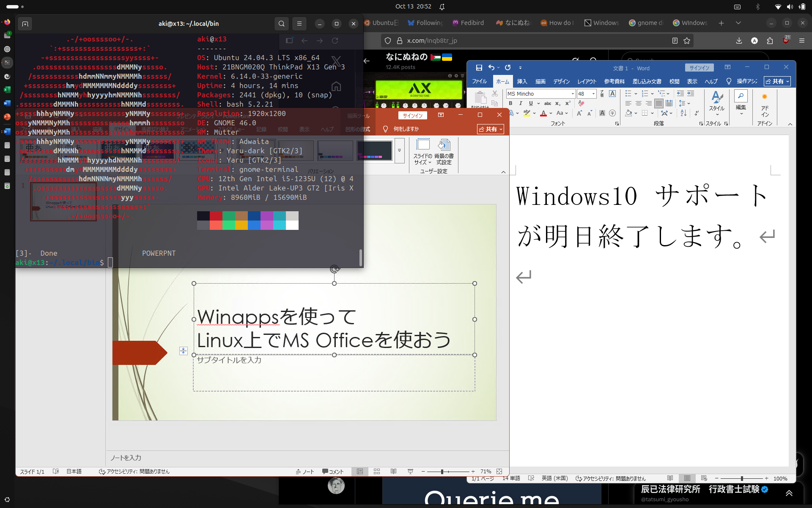The image size is (812, 508).
Task: Toggle strikethrough formatting in Word
Action: point(547,103)
